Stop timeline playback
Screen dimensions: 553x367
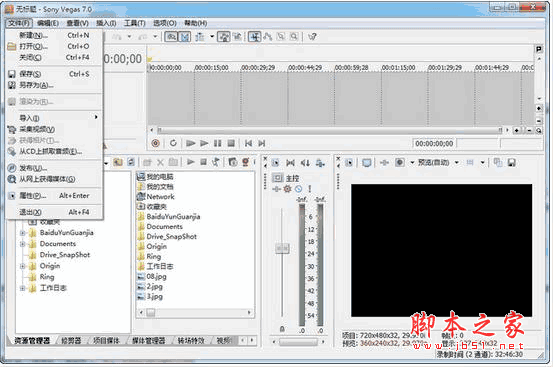click(231, 143)
